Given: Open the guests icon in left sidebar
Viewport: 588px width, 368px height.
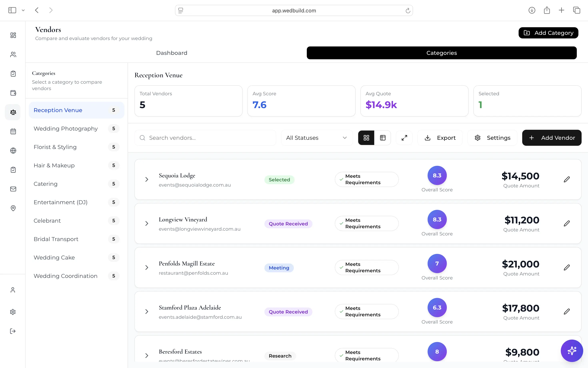Looking at the screenshot, I should [13, 54].
